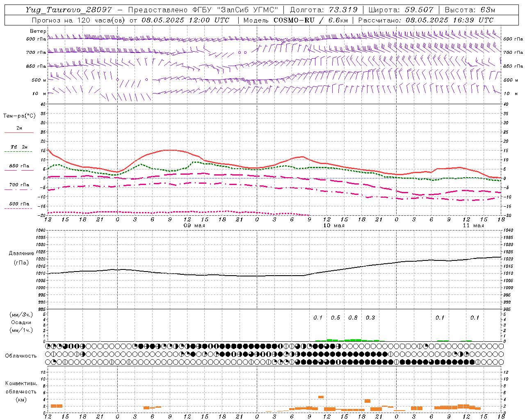Click the (км) unit label for convective cloud
The height and width of the screenshot is (420, 525).
[21, 399]
